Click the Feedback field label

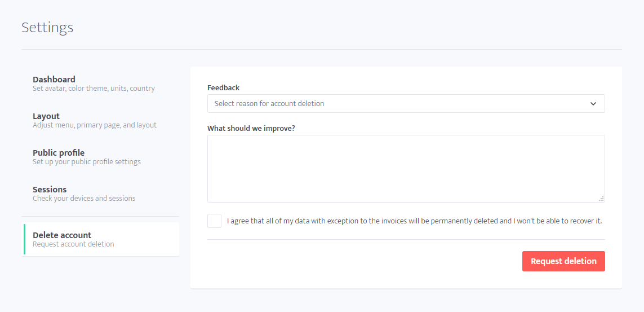(x=224, y=87)
